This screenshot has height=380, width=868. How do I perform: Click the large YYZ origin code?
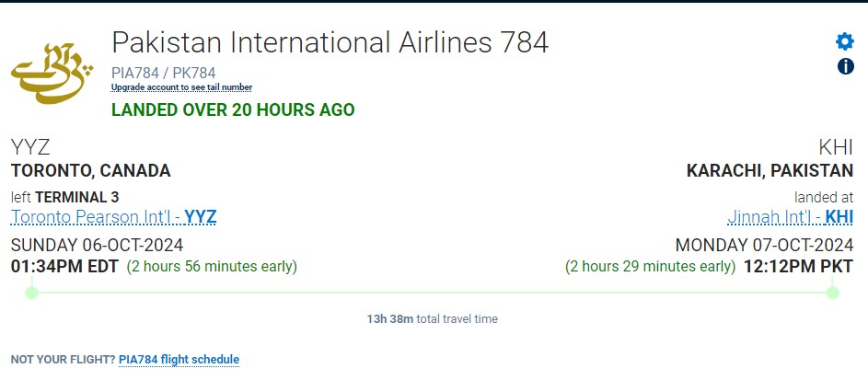(x=30, y=147)
